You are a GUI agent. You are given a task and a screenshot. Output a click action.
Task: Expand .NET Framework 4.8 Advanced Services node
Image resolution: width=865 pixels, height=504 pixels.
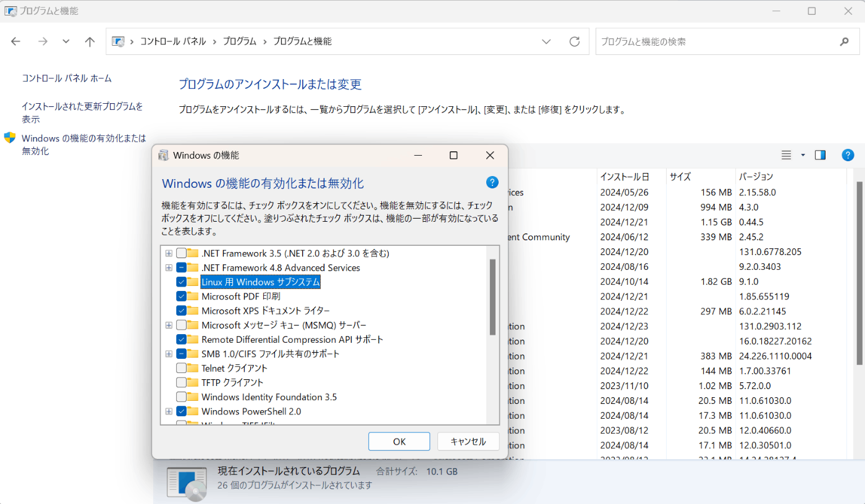pyautogui.click(x=169, y=267)
